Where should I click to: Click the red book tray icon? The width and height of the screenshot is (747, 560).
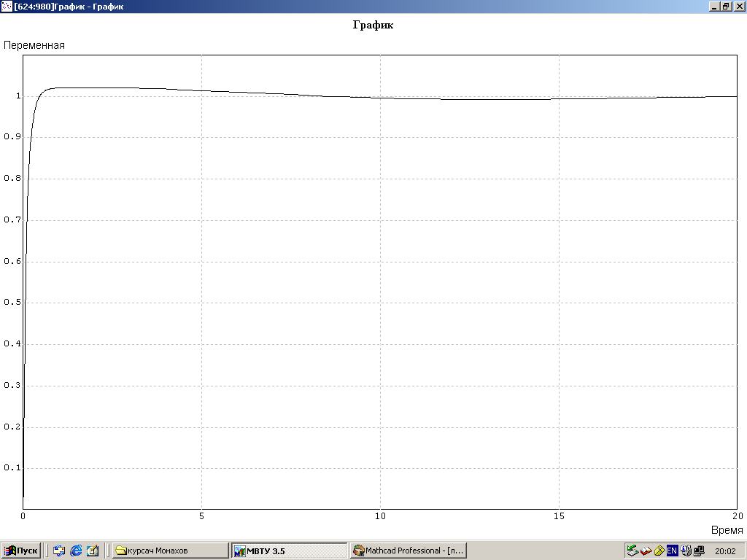click(646, 551)
